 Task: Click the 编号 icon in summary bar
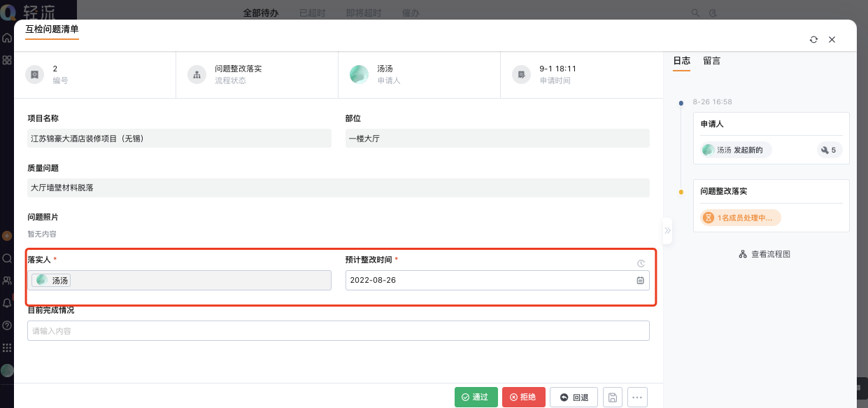tap(34, 74)
